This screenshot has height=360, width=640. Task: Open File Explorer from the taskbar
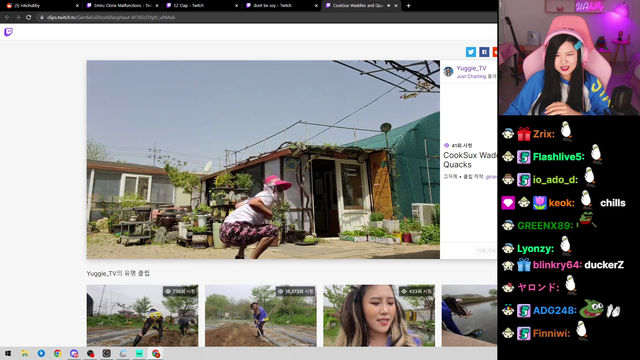tap(24, 353)
